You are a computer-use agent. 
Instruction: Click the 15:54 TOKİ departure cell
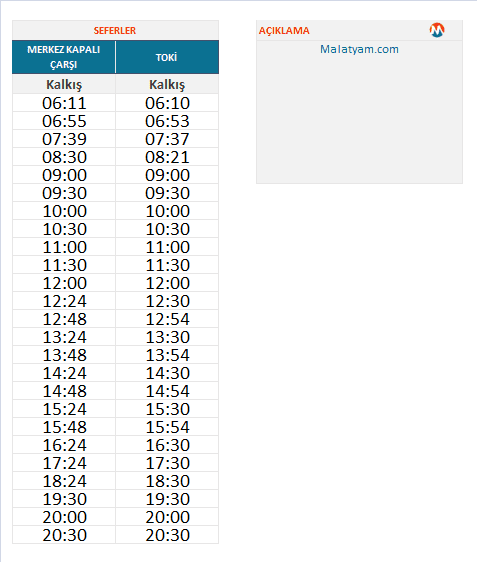tap(167, 427)
